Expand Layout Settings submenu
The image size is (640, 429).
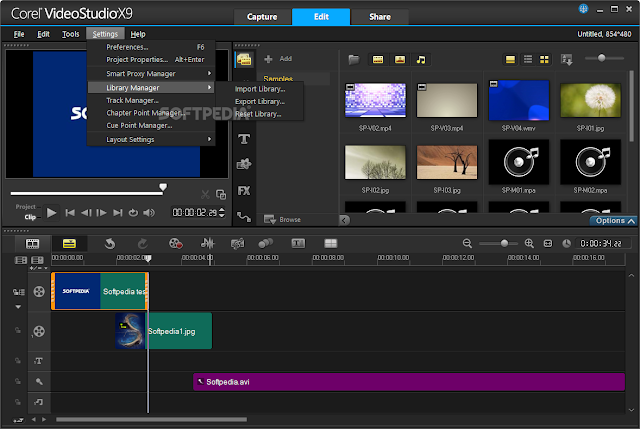click(151, 140)
